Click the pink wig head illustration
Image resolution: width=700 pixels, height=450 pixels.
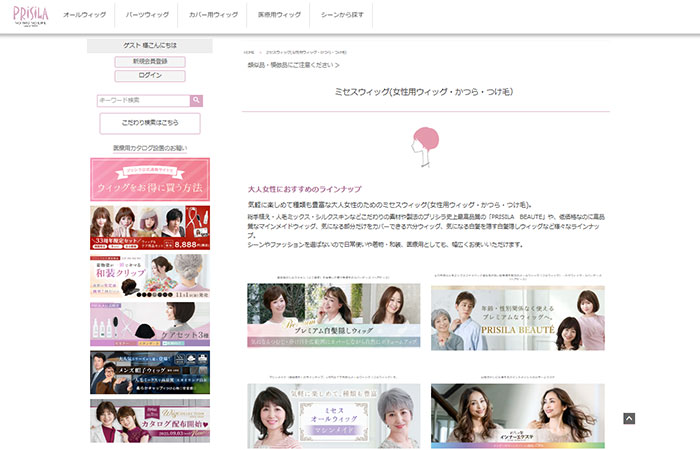427,146
